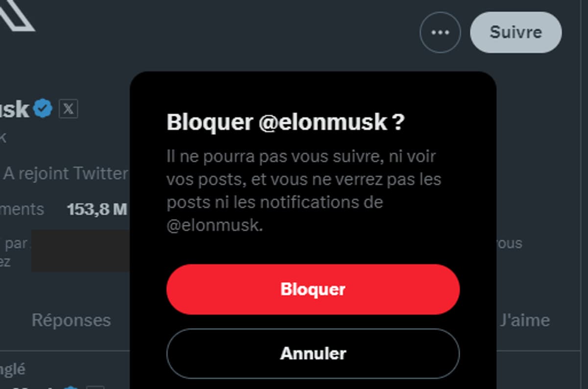Click the blue verified checkmark badge

[x=43, y=108]
